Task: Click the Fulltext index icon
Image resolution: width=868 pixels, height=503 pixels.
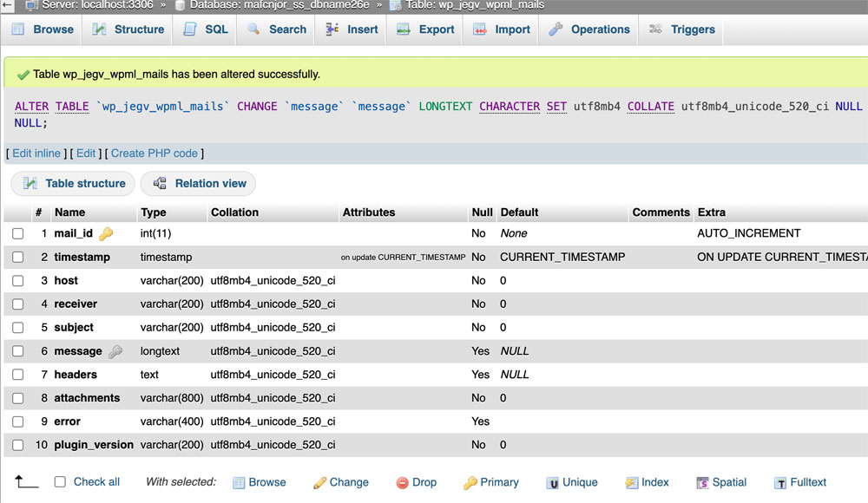Action: [x=781, y=483]
